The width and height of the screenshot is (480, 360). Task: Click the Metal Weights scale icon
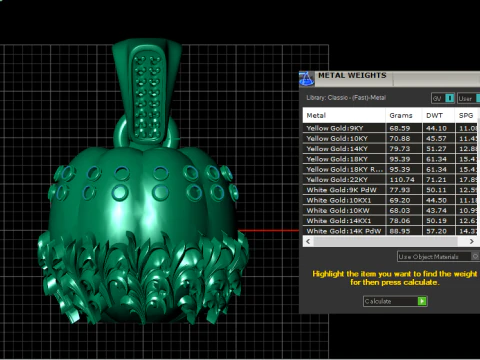(306, 79)
